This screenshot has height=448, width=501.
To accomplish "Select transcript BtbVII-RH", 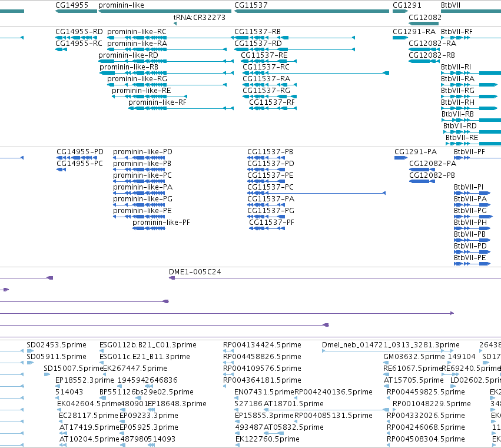I will pyautogui.click(x=457, y=103).
